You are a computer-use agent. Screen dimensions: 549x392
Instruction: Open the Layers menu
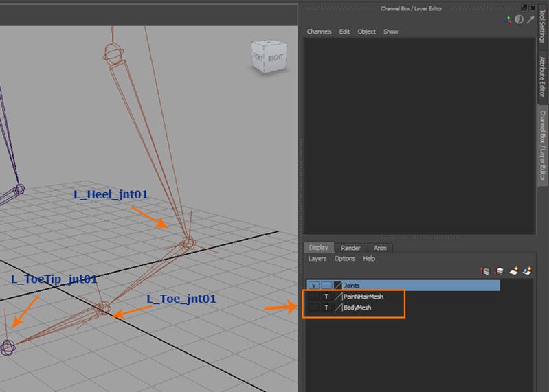[x=317, y=259]
